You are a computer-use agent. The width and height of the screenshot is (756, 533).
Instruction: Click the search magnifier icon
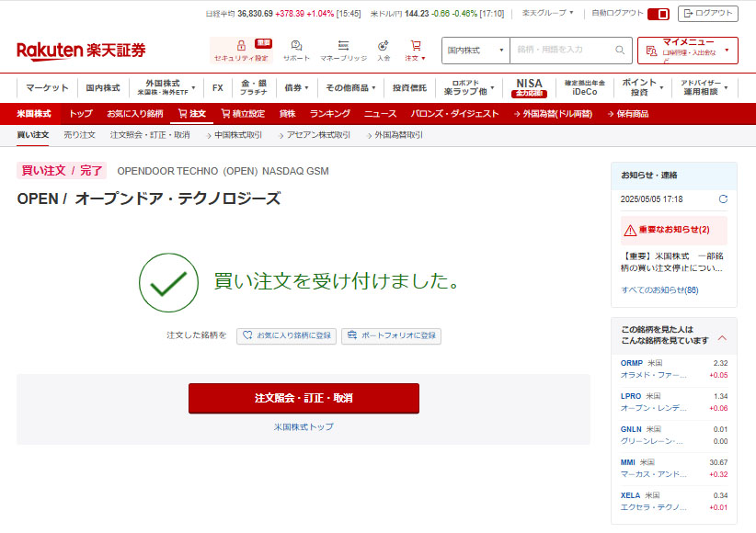[x=621, y=50]
